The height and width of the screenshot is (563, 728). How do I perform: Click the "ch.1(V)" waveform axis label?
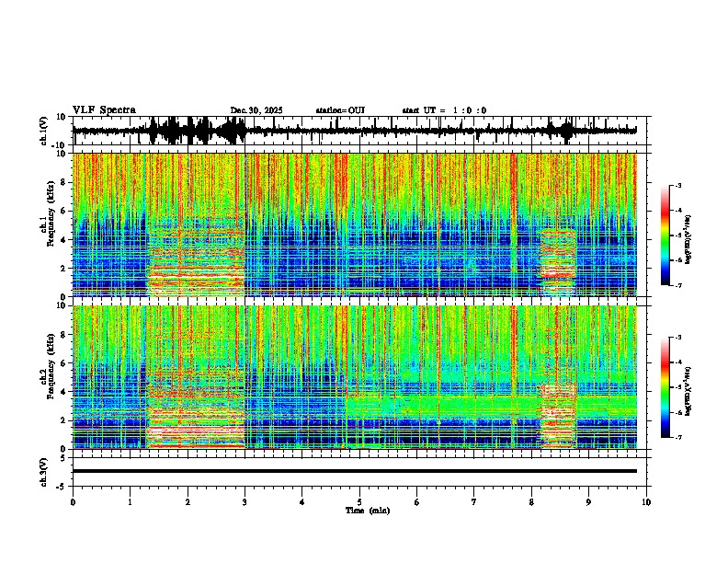[44, 131]
